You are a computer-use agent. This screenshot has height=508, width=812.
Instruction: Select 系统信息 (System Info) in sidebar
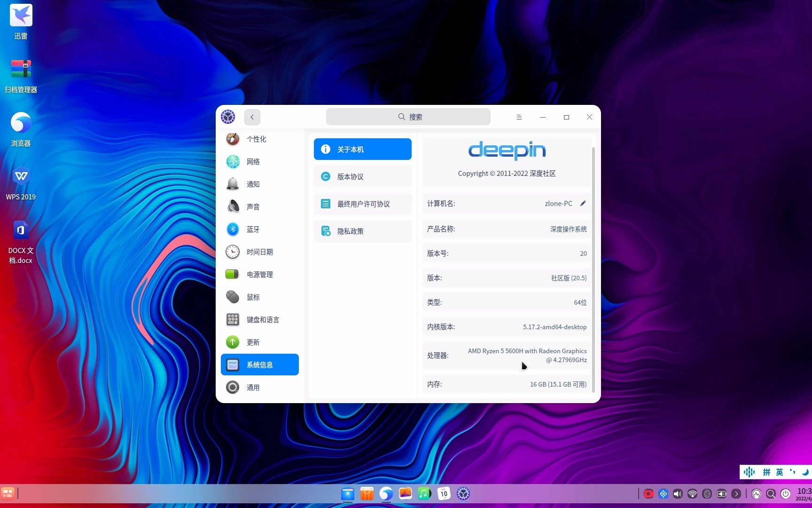259,365
